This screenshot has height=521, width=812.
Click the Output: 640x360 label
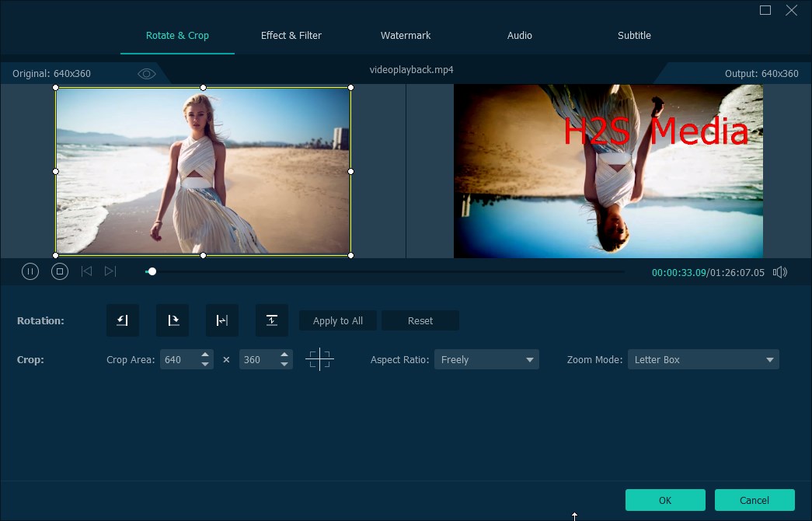pos(761,74)
